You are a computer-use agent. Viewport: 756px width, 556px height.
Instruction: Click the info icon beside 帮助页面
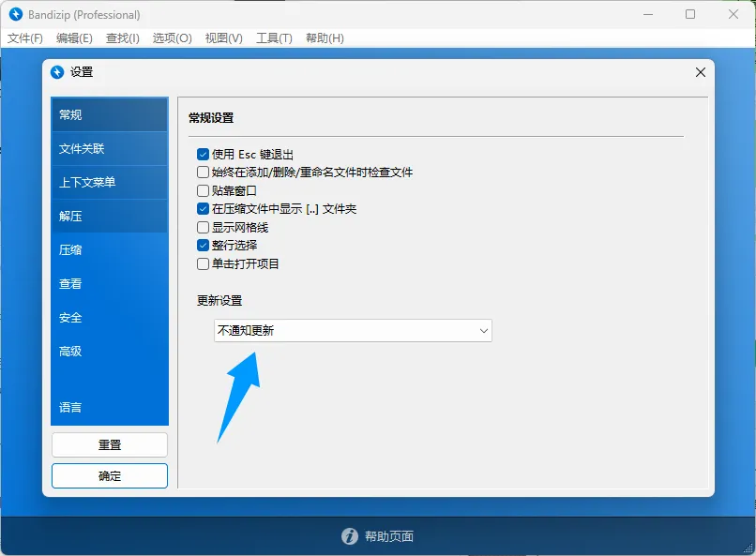point(349,536)
